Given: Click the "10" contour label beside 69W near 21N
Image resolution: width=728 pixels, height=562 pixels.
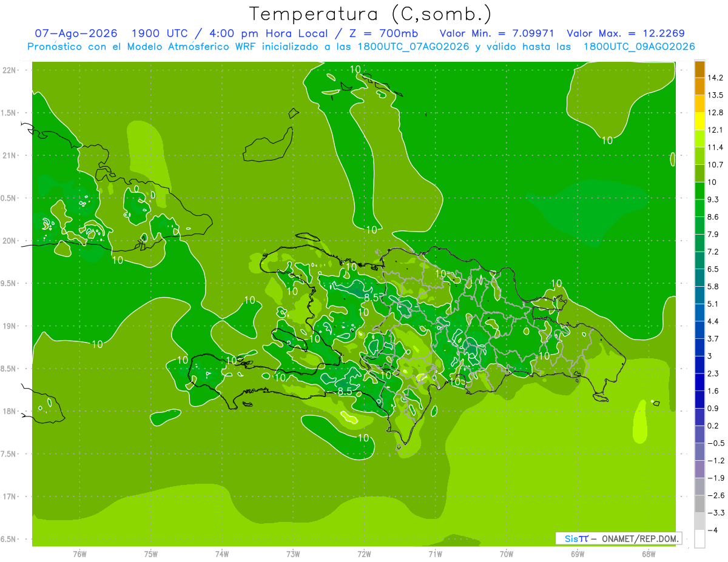Looking at the screenshot, I should pyautogui.click(x=607, y=140).
